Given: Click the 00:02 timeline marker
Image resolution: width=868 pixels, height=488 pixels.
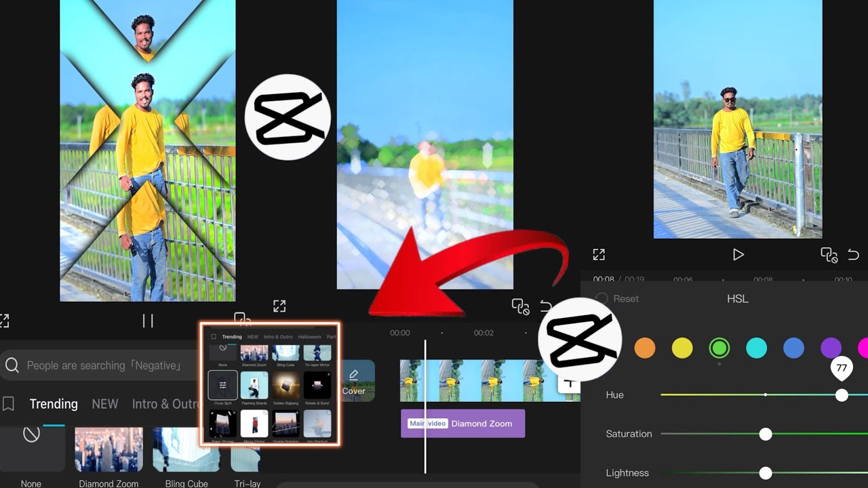Looking at the screenshot, I should 484,333.
